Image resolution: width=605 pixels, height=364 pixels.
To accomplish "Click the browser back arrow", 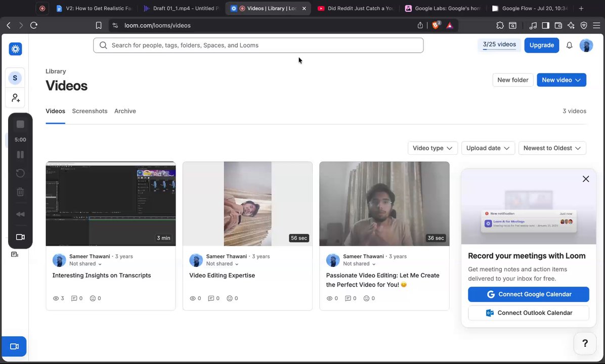I will pyautogui.click(x=9, y=25).
